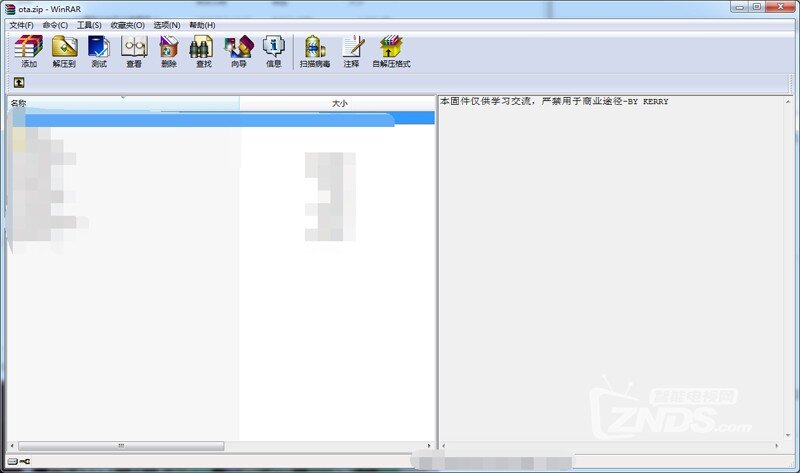Viewport: 800px width, 473px height.
Task: Click the SFX (自解压格式) icon
Action: tap(391, 52)
